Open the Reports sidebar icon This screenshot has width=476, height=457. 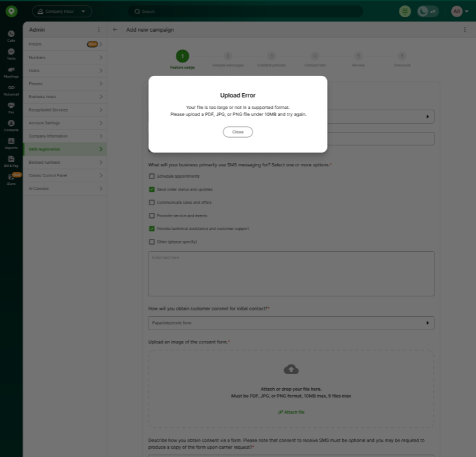(x=11, y=142)
